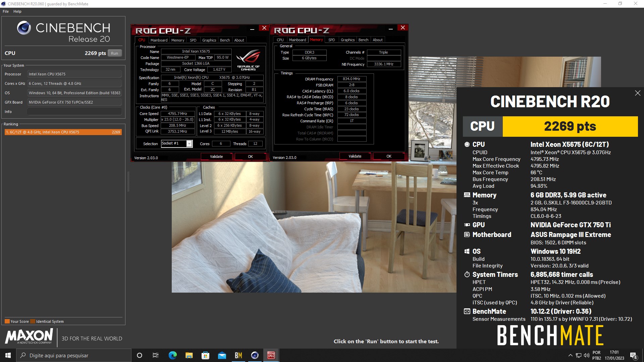Open Windows Start menu
The width and height of the screenshot is (644, 362).
[8, 355]
